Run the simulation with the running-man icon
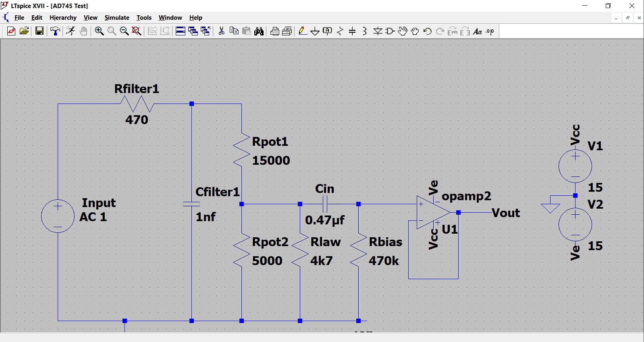The height and width of the screenshot is (342, 644). [71, 31]
